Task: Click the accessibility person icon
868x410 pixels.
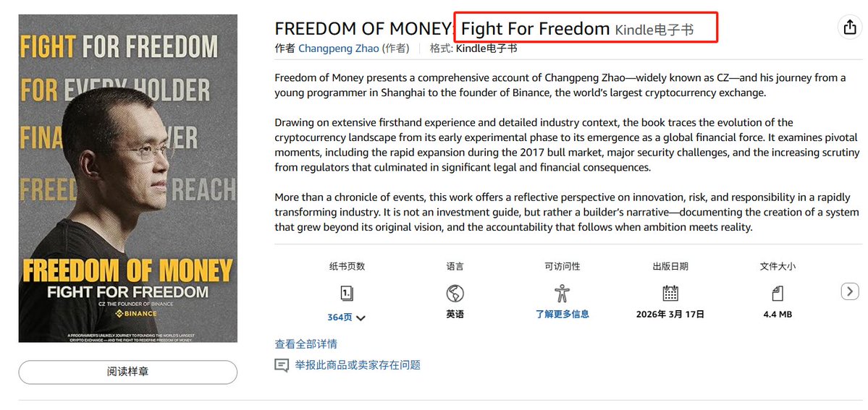Action: (562, 293)
